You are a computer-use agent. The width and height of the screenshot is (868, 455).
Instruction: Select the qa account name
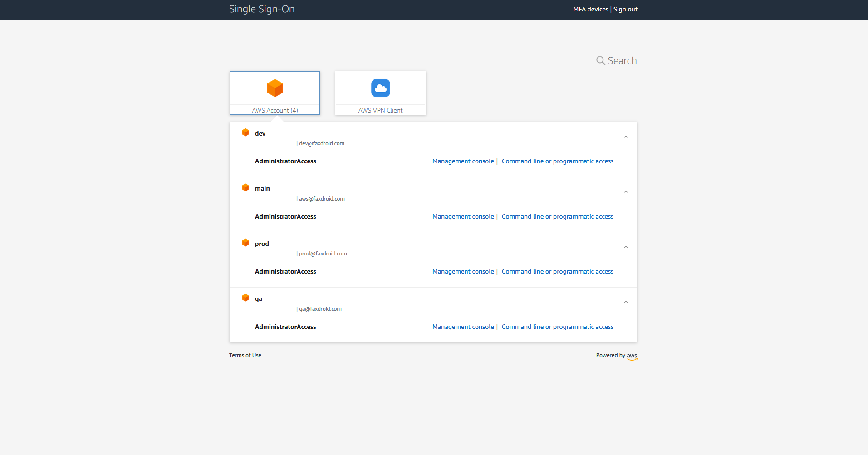(259, 298)
